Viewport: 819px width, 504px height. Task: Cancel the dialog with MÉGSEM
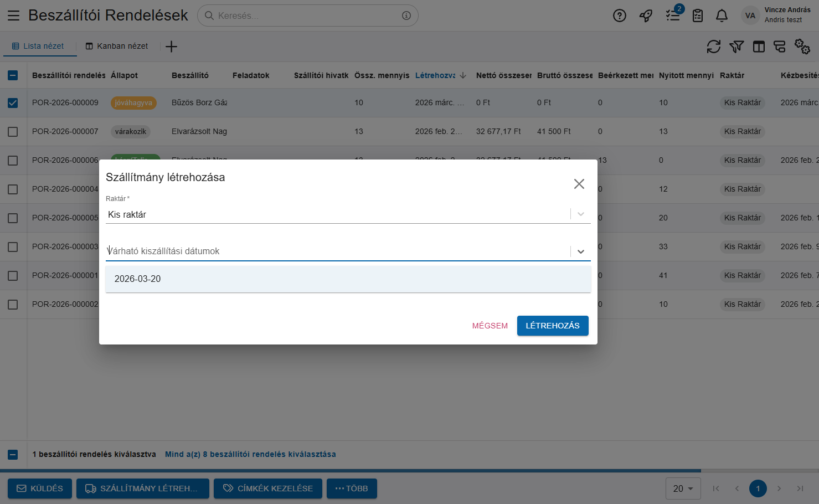click(490, 326)
